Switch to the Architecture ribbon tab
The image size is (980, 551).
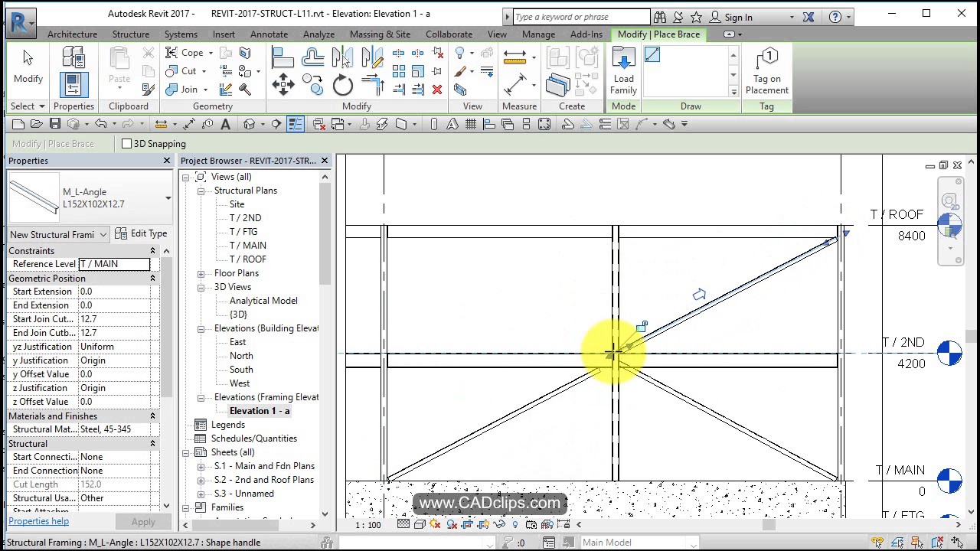click(x=72, y=34)
